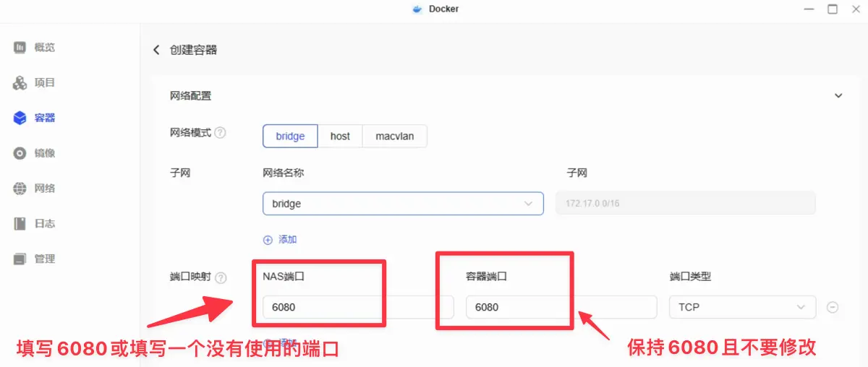Click the 容器 box icon in sidebar
868x367 pixels.
[20, 118]
